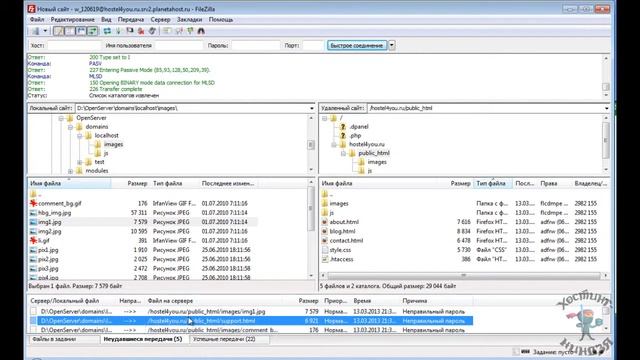The image size is (640, 360).
Task: Expand modules folder in local tree
Action: click(70, 171)
